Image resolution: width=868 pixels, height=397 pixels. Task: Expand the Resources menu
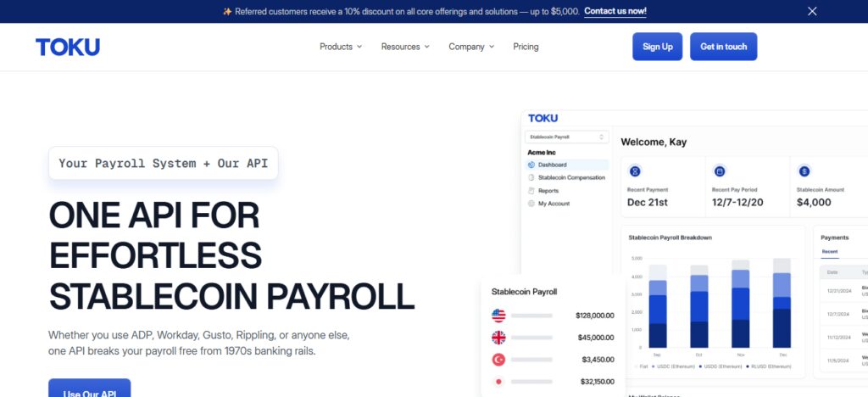pyautogui.click(x=405, y=47)
